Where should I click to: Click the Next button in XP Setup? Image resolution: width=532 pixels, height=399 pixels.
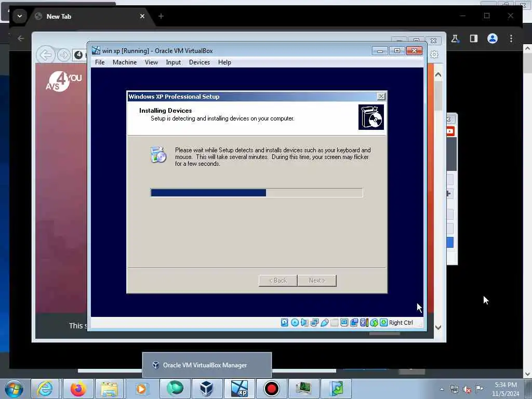(x=317, y=281)
